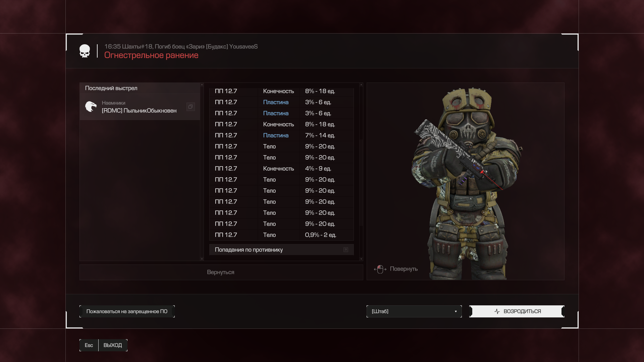Click the '7% - 14 ед.' damage value
644x362 pixels.
point(320,135)
